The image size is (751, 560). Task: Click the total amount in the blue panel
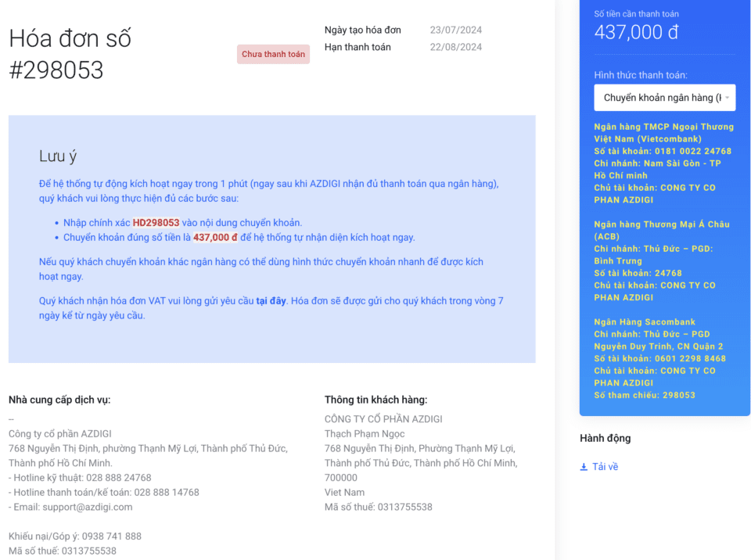pos(636,32)
